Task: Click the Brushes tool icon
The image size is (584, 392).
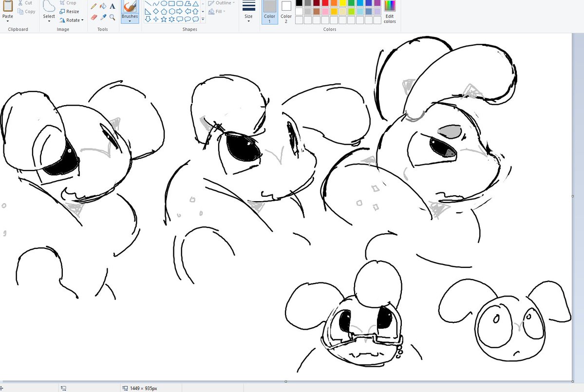Action: point(130,6)
